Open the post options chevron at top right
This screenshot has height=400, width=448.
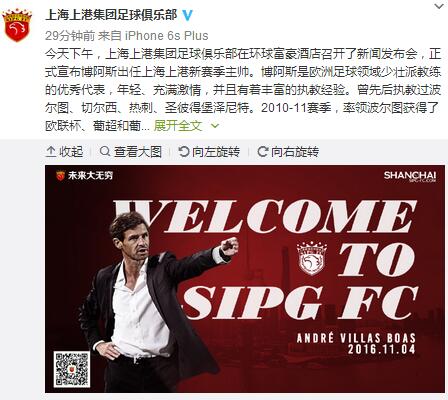coord(439,7)
